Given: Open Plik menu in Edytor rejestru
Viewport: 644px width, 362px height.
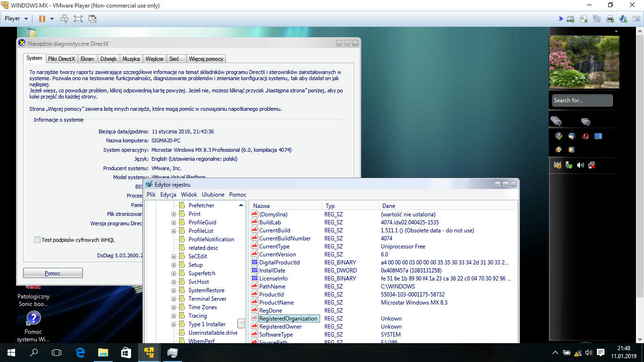Looking at the screenshot, I should tap(151, 195).
